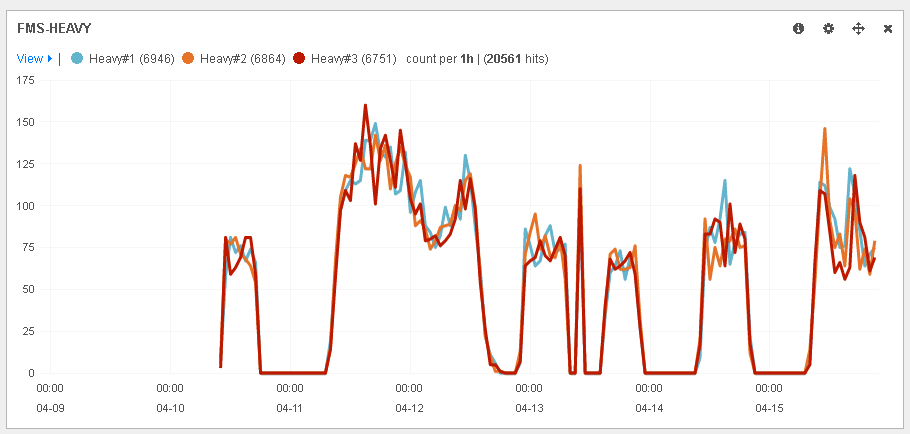Click the blue Heavy#1 legend color dot

point(77,59)
